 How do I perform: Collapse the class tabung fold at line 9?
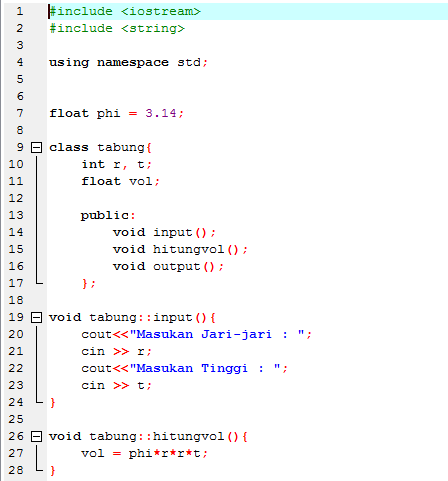[x=36, y=147]
